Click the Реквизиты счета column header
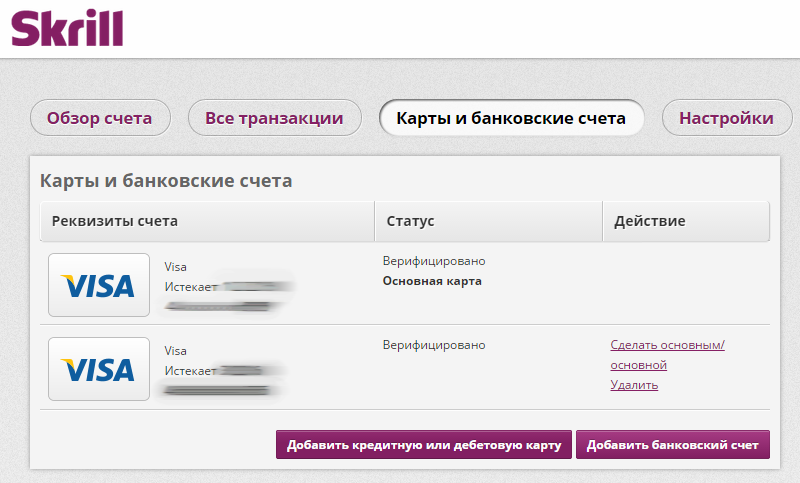800x483 pixels. [x=114, y=221]
